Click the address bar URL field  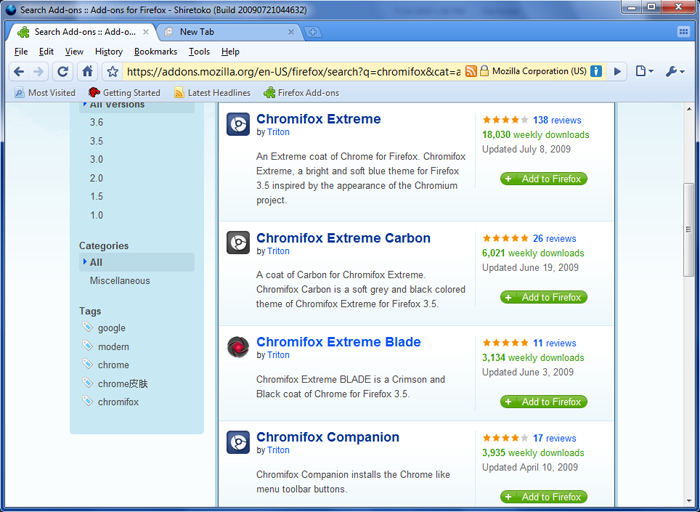point(293,71)
